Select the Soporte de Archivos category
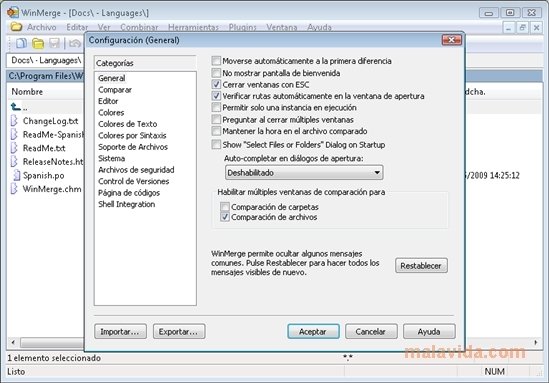 coord(133,147)
